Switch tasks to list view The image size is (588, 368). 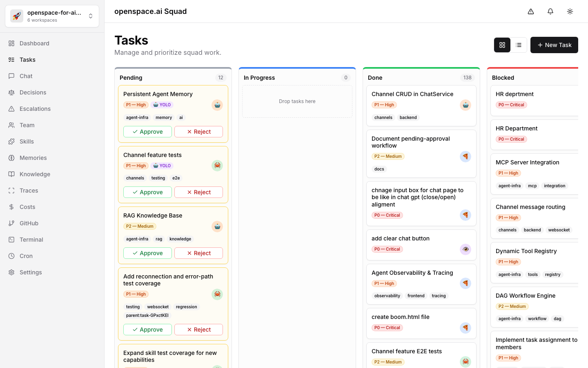[519, 45]
